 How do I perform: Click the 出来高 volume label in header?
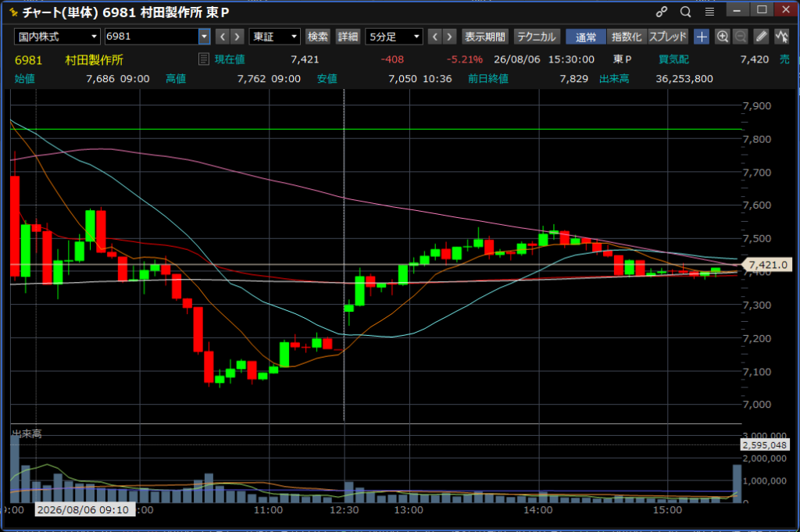pyautogui.click(x=614, y=79)
